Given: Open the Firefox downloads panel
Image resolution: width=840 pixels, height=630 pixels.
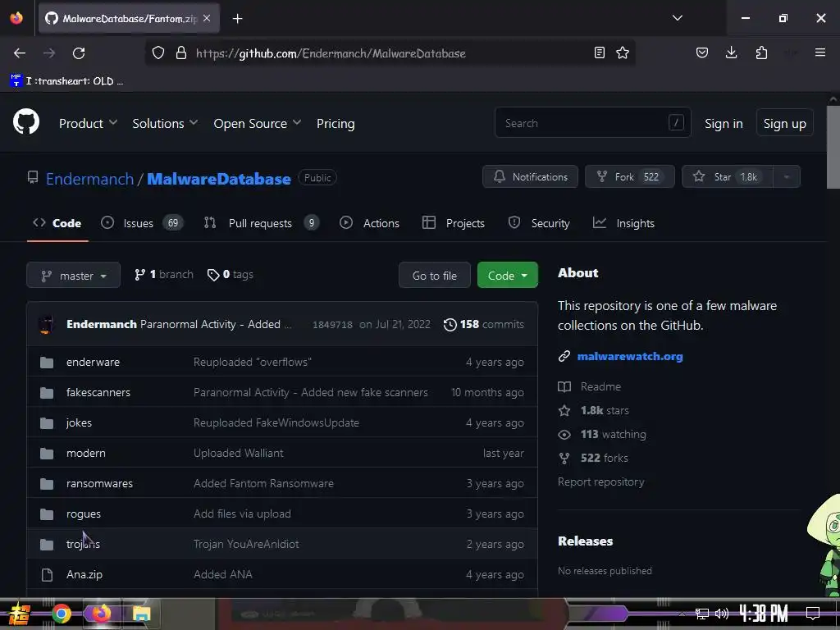Looking at the screenshot, I should pyautogui.click(x=731, y=52).
